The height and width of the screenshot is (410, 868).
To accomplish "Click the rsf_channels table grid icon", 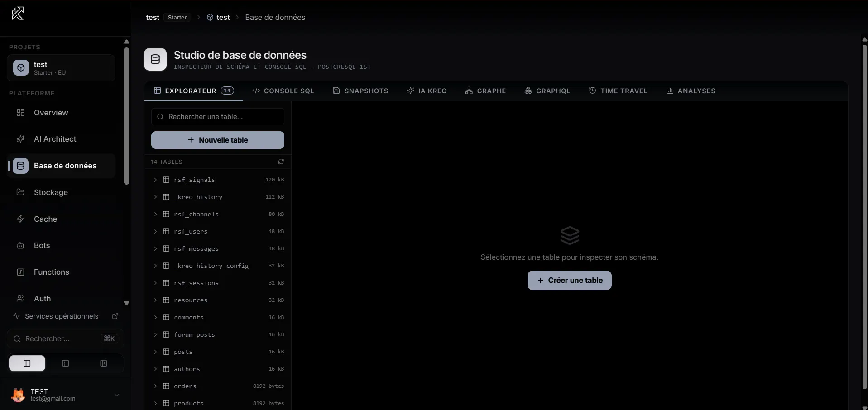I will (166, 214).
